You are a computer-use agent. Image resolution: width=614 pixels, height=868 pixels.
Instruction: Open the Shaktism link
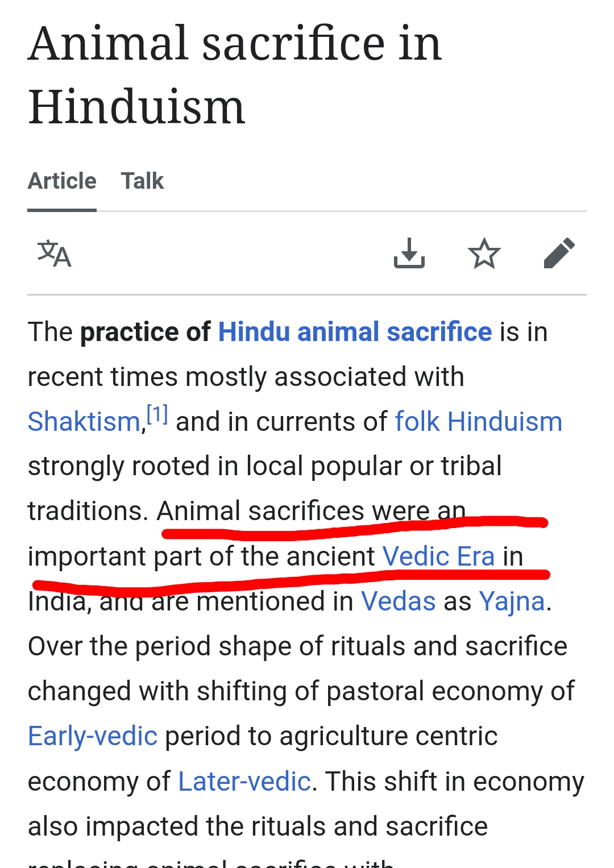tap(84, 422)
